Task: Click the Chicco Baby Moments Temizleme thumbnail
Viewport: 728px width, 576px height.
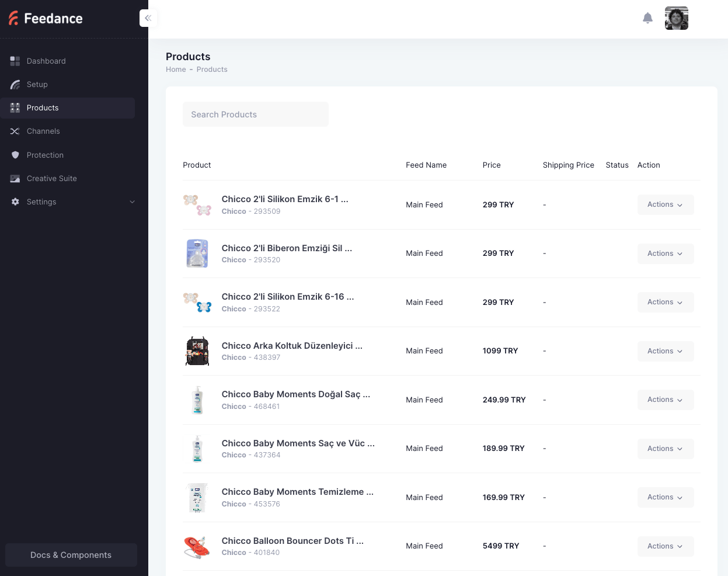Action: (x=197, y=498)
